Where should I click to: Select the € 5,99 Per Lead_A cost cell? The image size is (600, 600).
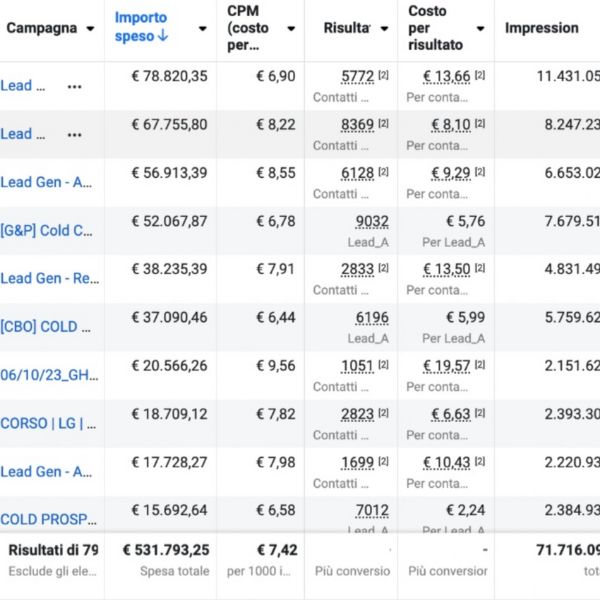466,317
